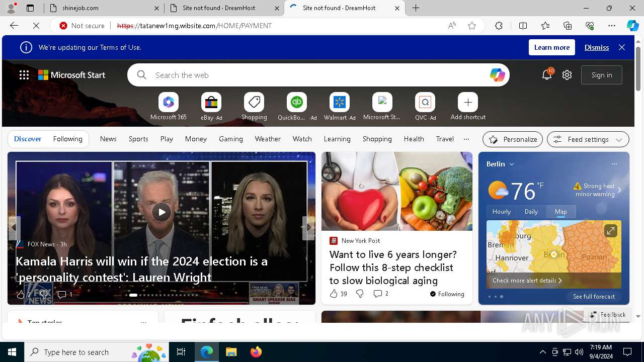Expand the weather map
The height and width of the screenshot is (362, 644).
[x=610, y=231]
